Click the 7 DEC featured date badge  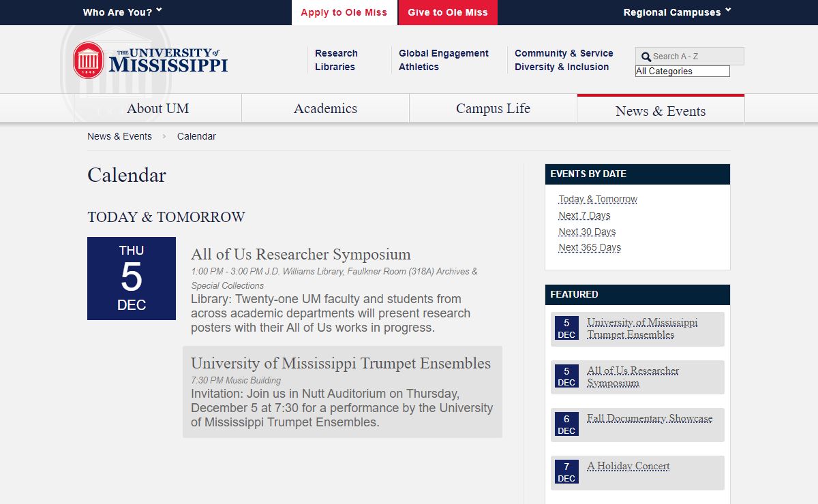coord(566,472)
